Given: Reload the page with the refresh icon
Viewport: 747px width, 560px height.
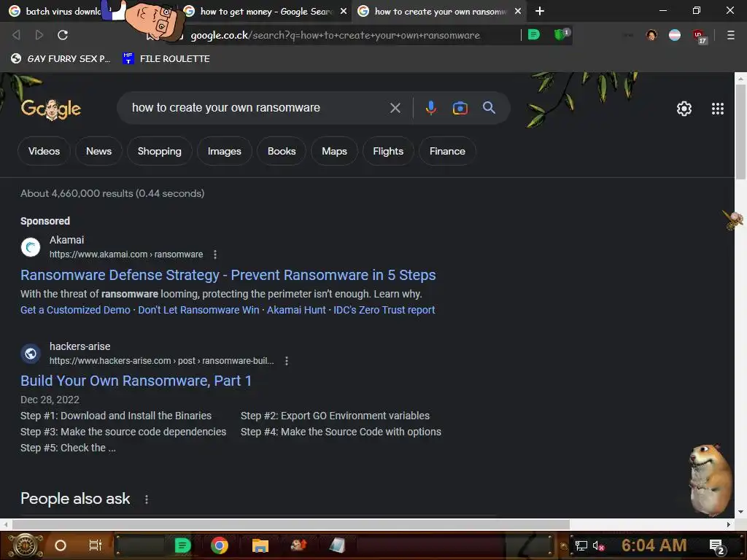Looking at the screenshot, I should coord(63,35).
